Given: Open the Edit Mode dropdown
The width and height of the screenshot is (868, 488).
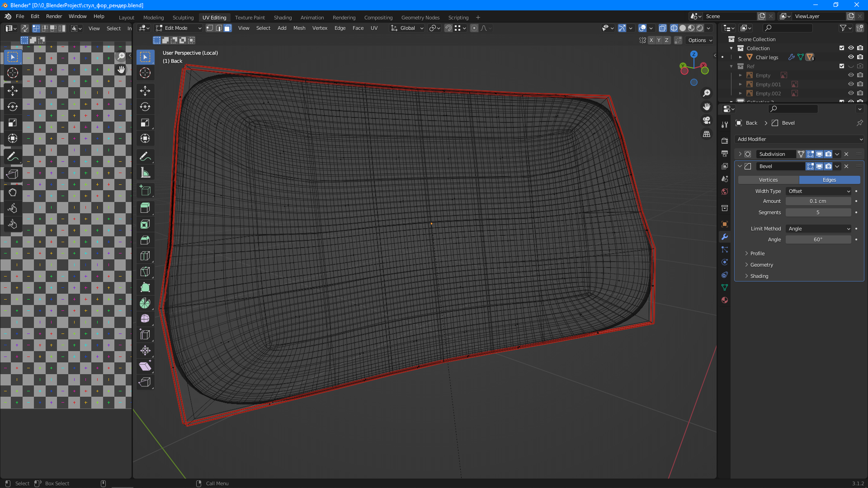Looking at the screenshot, I should [179, 28].
